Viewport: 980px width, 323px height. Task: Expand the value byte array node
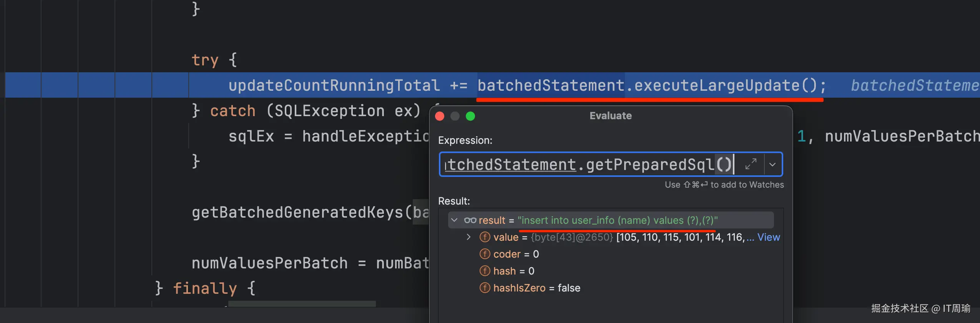pyautogui.click(x=468, y=237)
